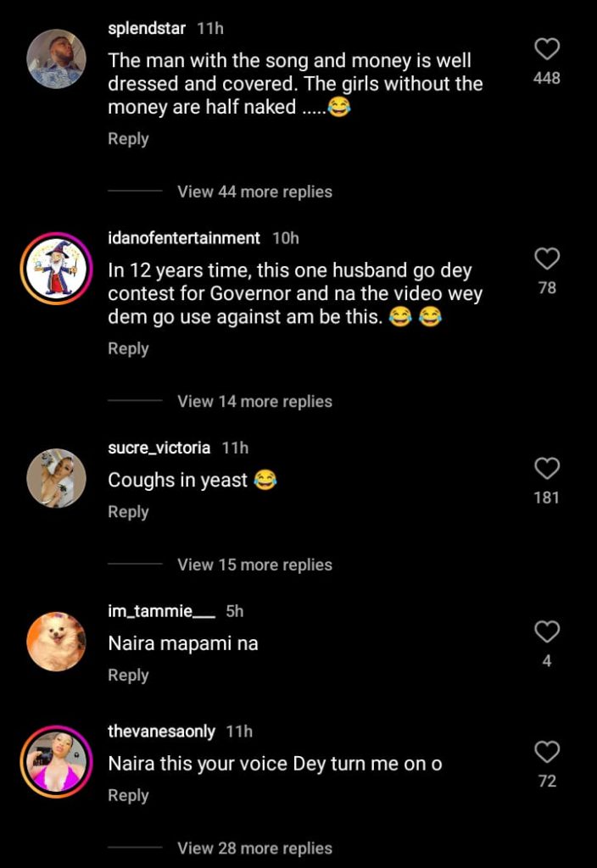Screen dimensions: 597x868
Task: Open the username splendstar
Action: (146, 27)
